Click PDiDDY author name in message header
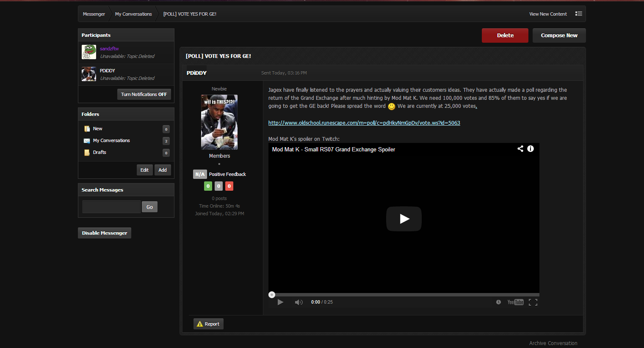This screenshot has height=348, width=644. point(196,73)
